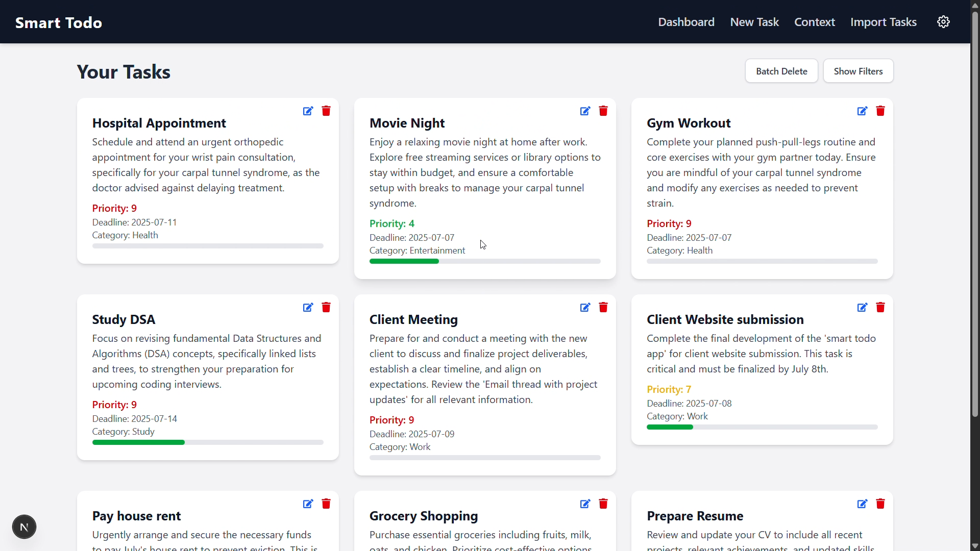Edit the Study DSA task
This screenshot has width=980, height=551.
[308, 308]
